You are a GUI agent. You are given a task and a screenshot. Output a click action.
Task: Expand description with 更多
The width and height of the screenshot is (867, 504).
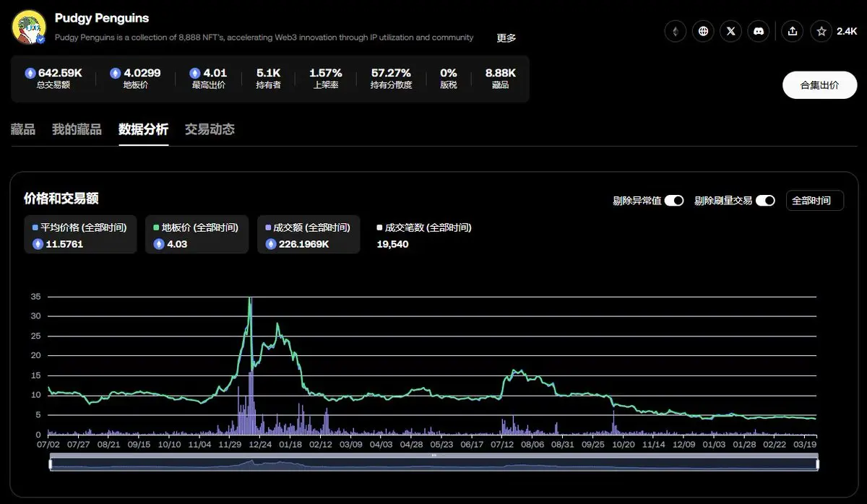point(506,38)
